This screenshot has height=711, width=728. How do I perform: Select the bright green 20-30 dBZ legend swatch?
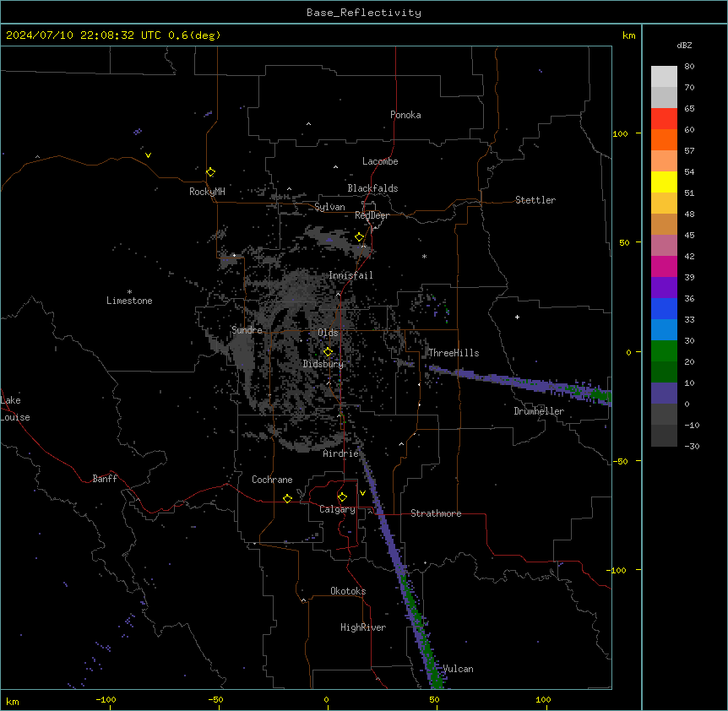[x=664, y=351]
